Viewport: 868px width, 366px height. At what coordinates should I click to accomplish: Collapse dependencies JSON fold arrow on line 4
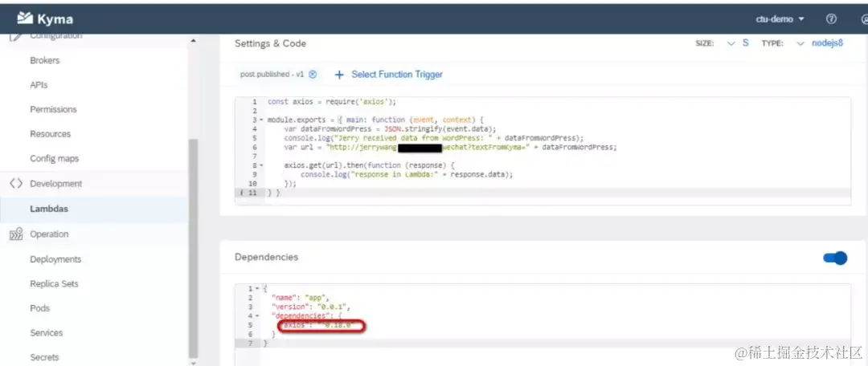[x=258, y=315]
